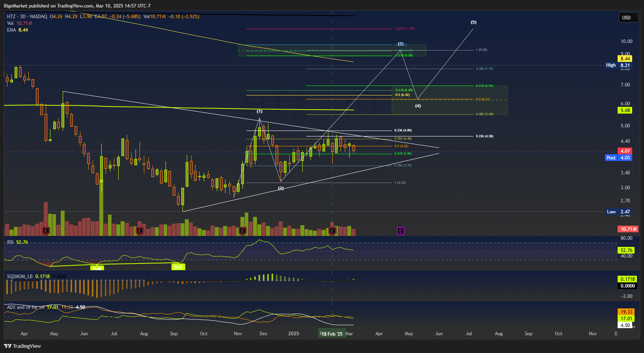Click the 0.5 (4.22) Fibonacci label
This screenshot has height=353, width=644.
pos(401,146)
